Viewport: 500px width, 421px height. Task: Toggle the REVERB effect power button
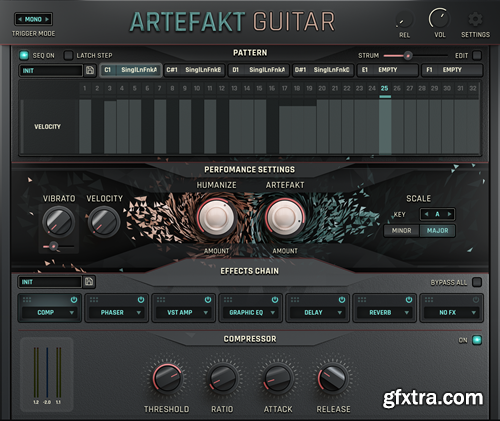(x=409, y=300)
